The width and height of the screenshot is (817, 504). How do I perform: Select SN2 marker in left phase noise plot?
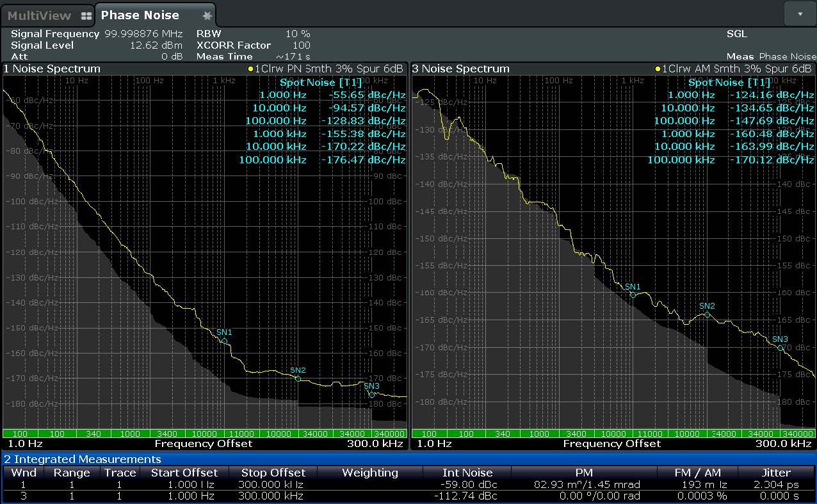[x=298, y=378]
